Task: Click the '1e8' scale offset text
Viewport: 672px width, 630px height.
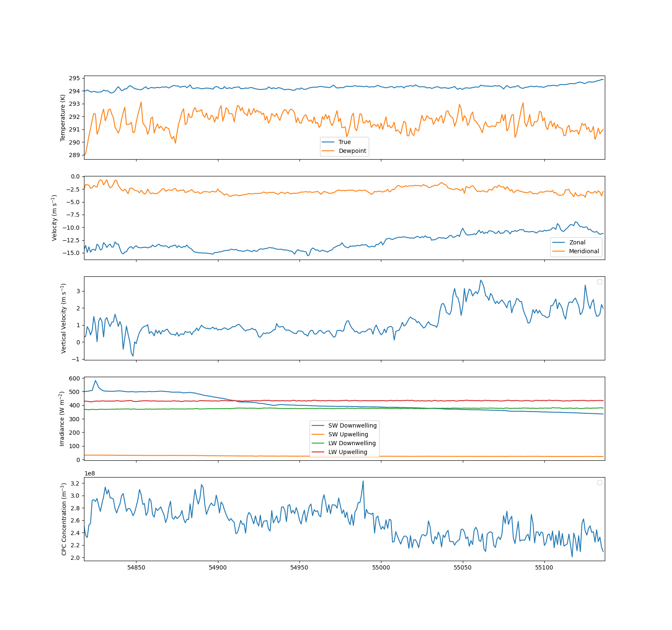Action: pyautogui.click(x=89, y=473)
